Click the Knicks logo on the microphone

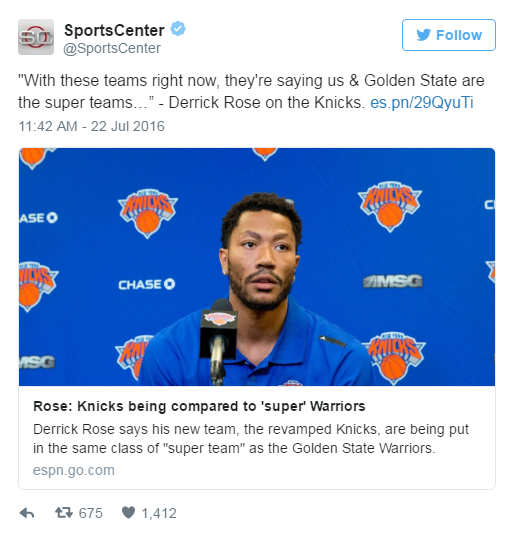[219, 318]
